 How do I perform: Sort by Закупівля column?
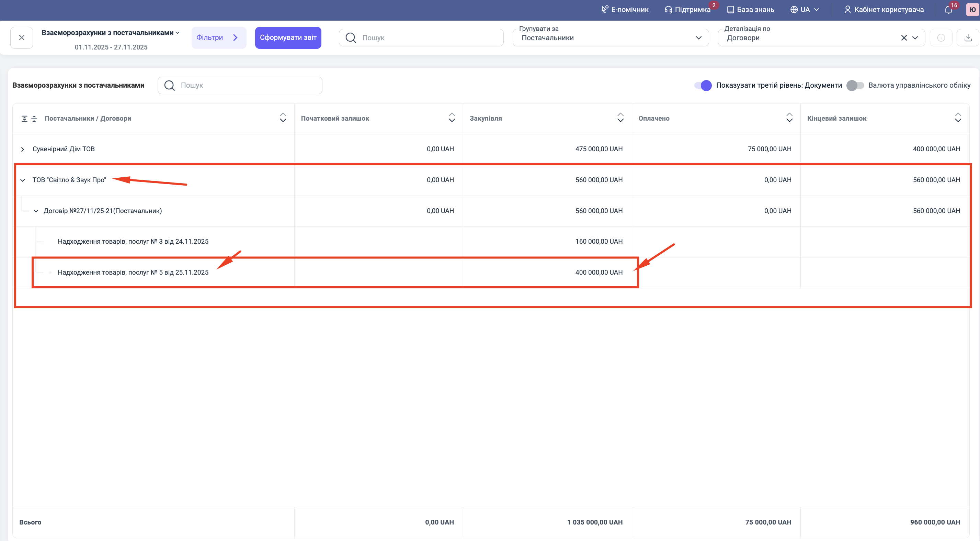click(620, 118)
